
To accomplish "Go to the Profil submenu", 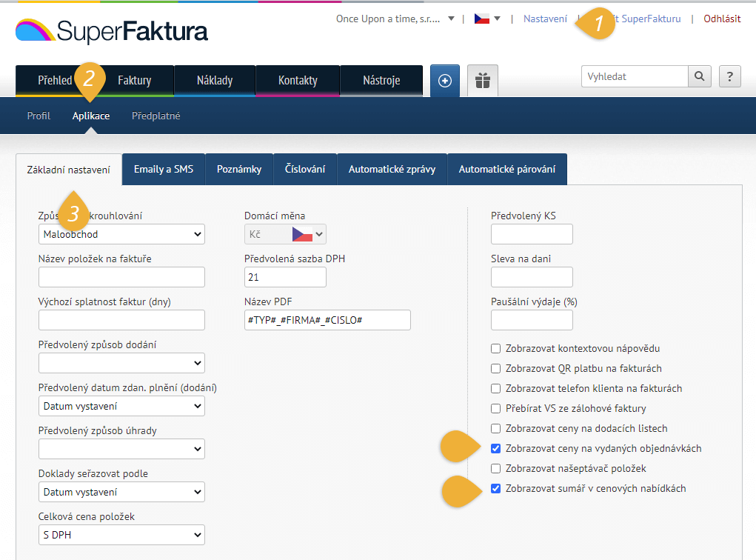I will coord(39,116).
